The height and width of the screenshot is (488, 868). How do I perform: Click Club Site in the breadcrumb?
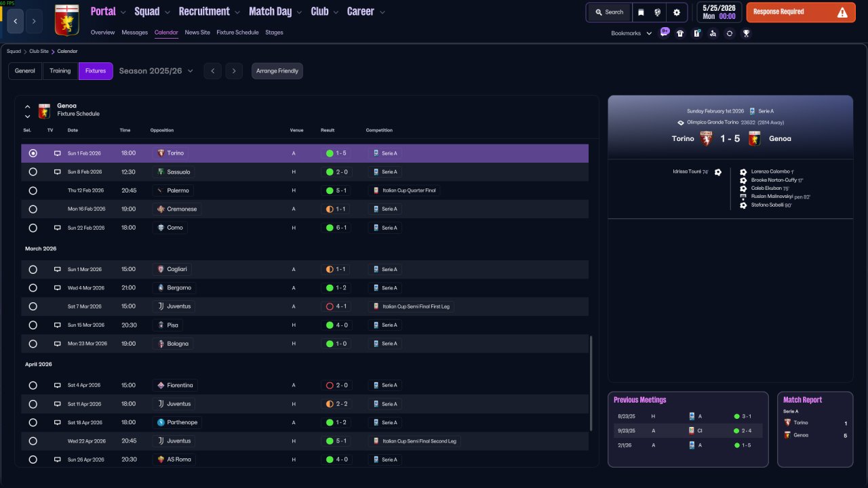tap(39, 52)
